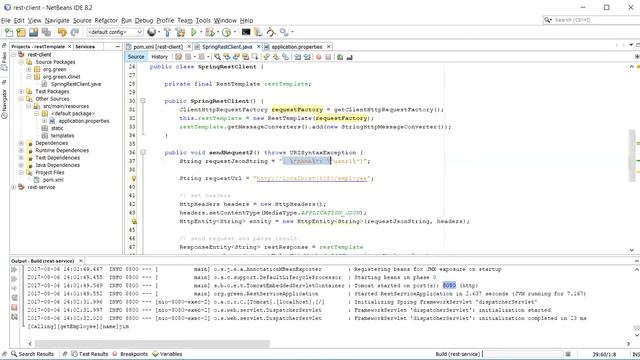Close the Output Build (rest-service) tab

[x=81, y=260]
